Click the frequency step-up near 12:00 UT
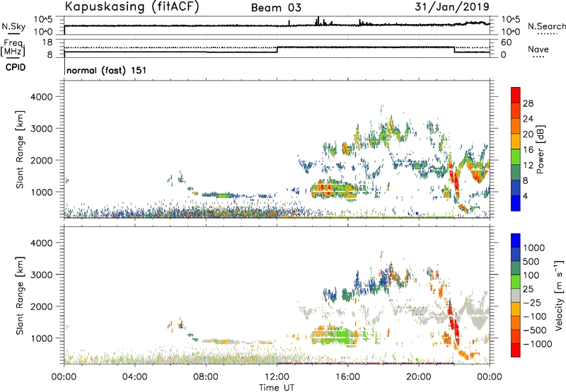The width and height of the screenshot is (566, 392). tap(277, 50)
